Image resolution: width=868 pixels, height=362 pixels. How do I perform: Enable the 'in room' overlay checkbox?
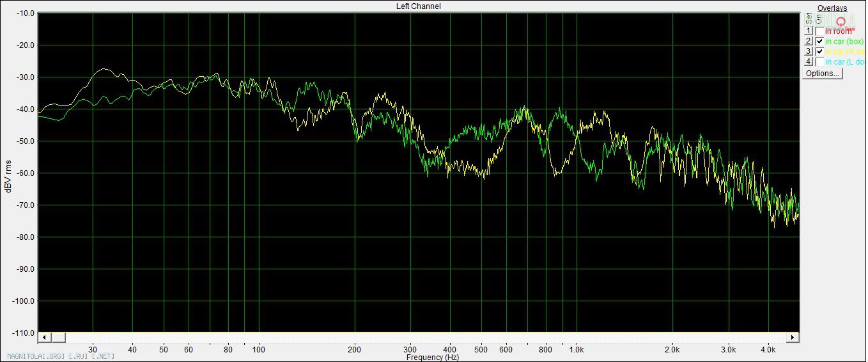click(x=819, y=31)
